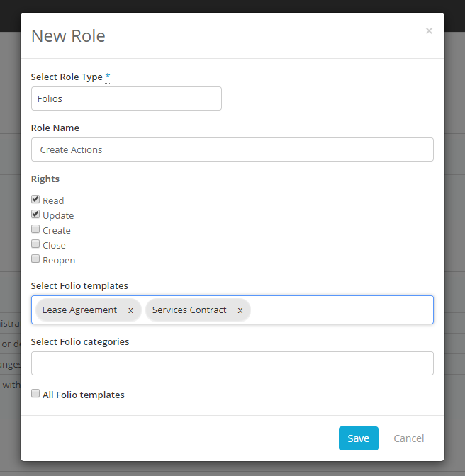The image size is (465, 476).
Task: Click the required asterisk beside Select Role Type
Action: click(108, 76)
